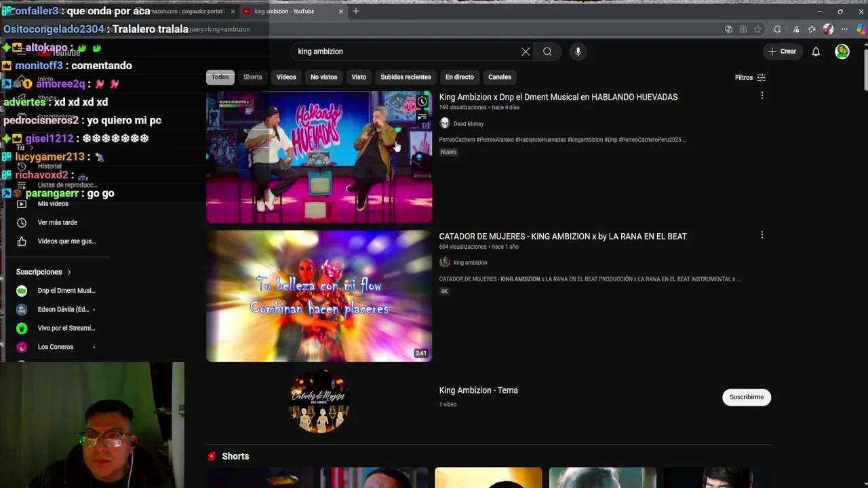Screen dimensions: 868x488
Task: Open Vivo por el Streami... subscription avatar
Action: click(22, 328)
